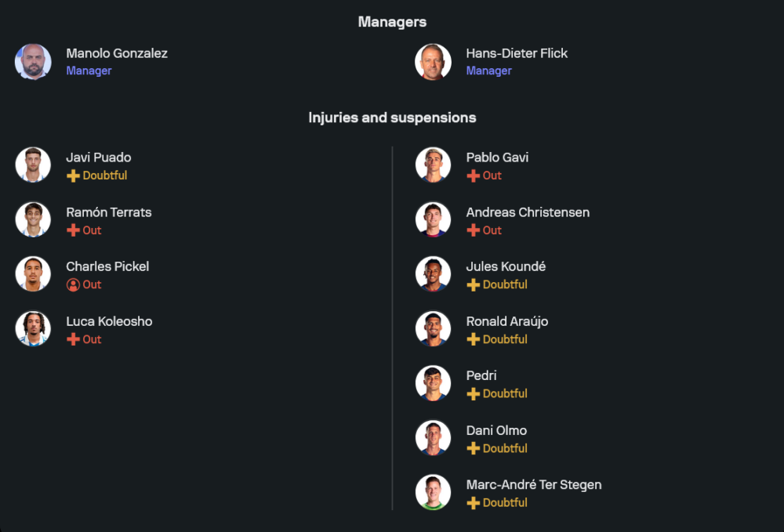784x532 pixels.
Task: Go to Javi Puado's player page
Action: point(99,157)
